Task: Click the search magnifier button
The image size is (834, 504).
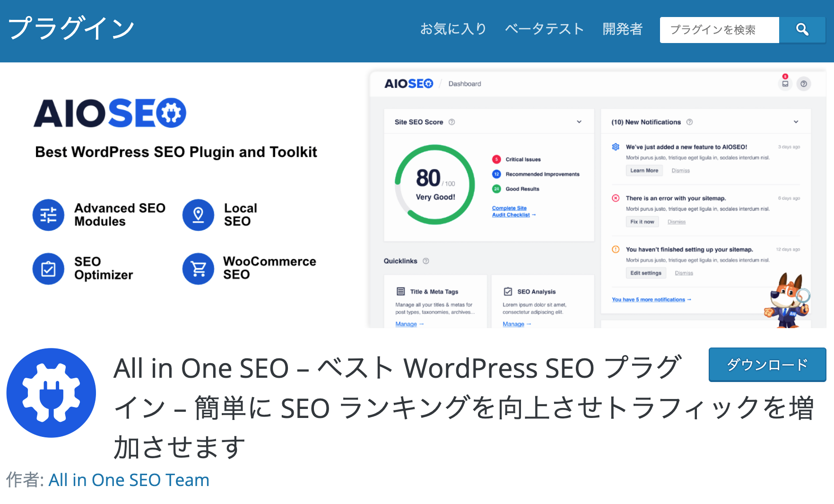Action: [x=802, y=30]
